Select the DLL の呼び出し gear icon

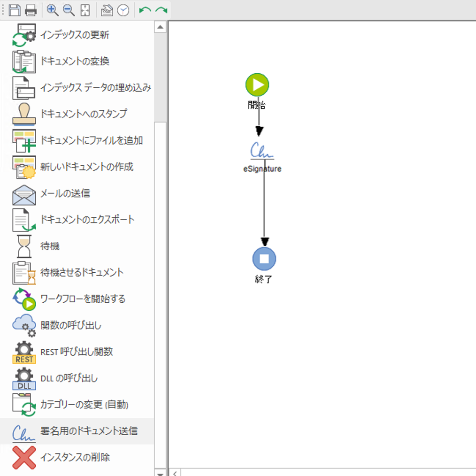[24, 378]
